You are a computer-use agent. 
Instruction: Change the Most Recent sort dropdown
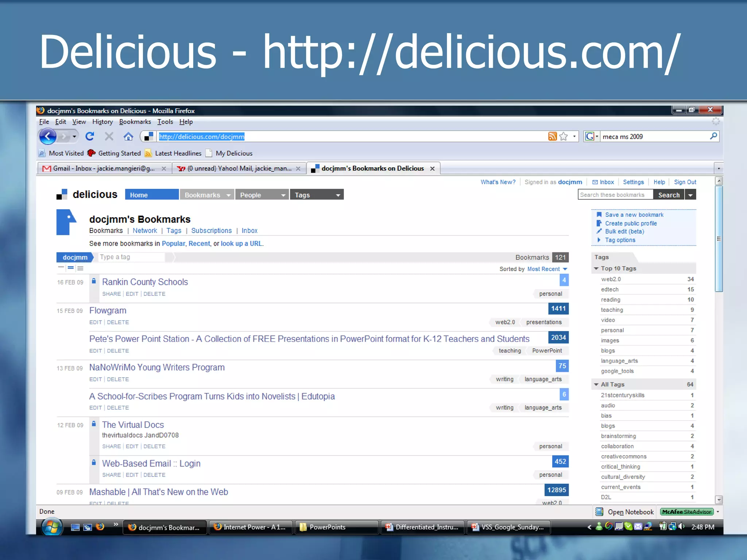[547, 269]
